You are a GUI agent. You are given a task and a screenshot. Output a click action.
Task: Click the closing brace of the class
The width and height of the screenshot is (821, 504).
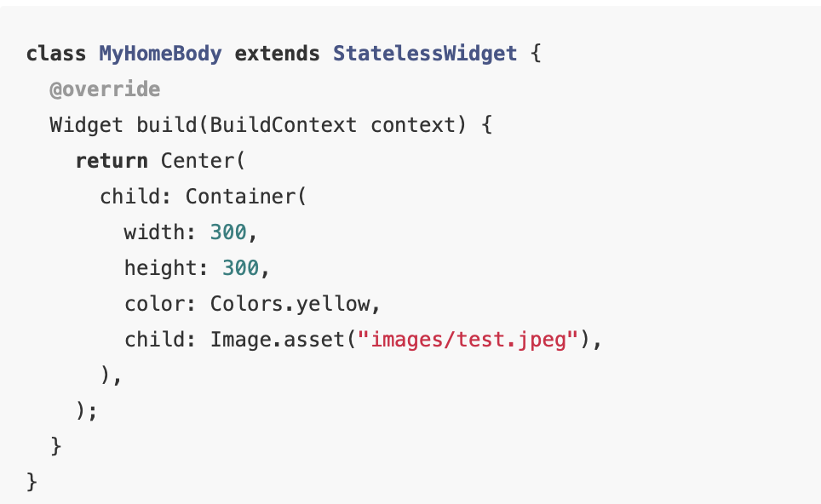point(32,482)
